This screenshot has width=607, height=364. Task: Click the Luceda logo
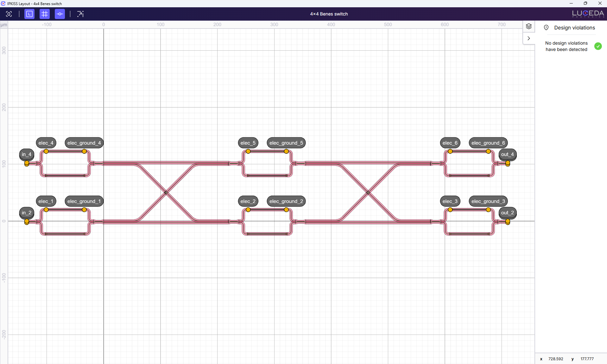point(588,14)
